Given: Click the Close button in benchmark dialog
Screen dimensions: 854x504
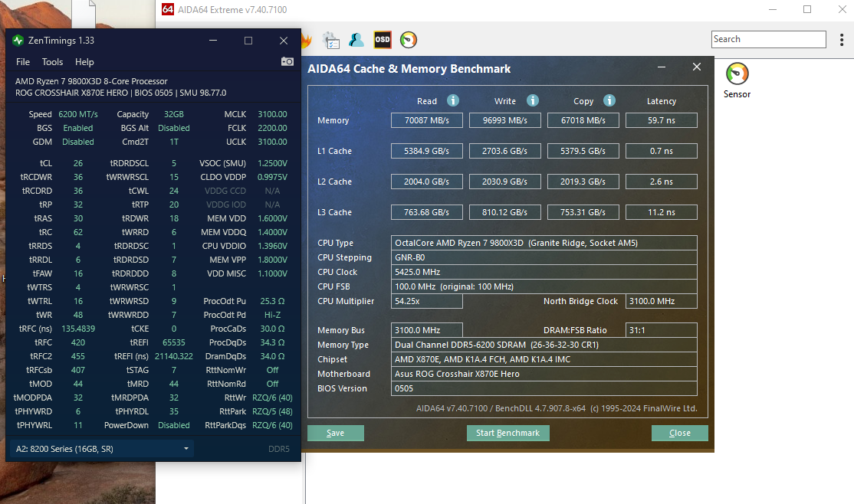Looking at the screenshot, I should 680,433.
